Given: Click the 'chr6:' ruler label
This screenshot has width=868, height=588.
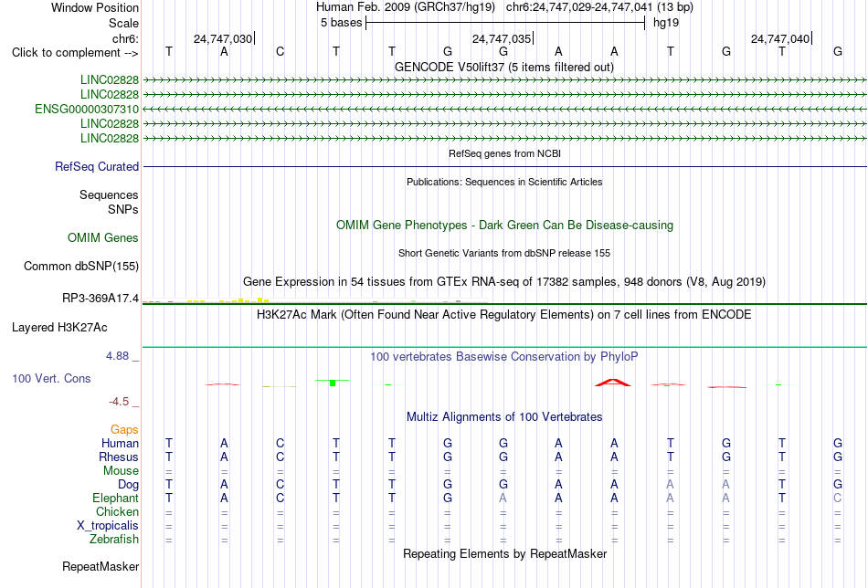Looking at the screenshot, I should pyautogui.click(x=125, y=38).
